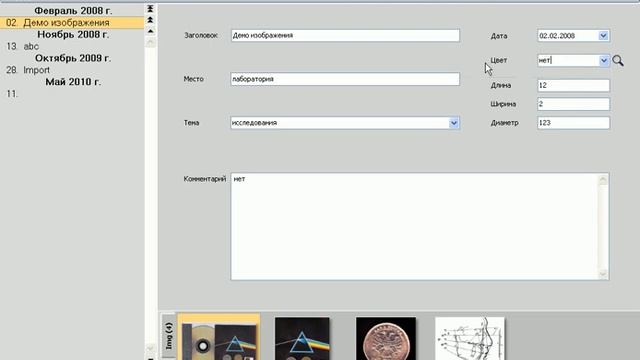
Task: Click the Ноябрь 2008 г. group header
Action: coord(73,35)
